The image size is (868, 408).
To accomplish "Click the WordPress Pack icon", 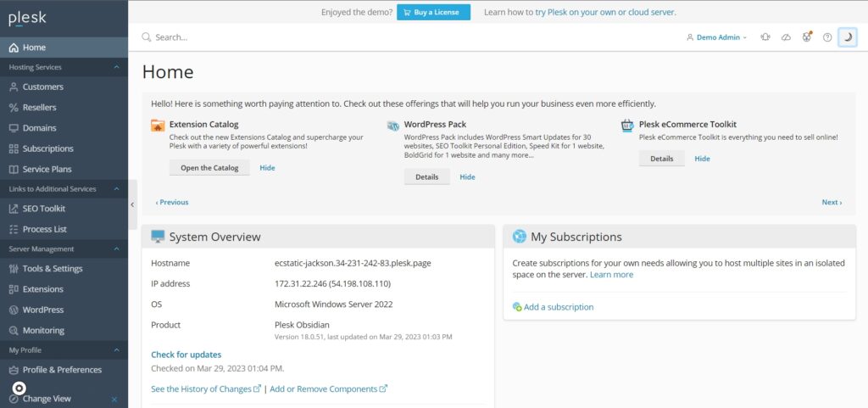I will click(393, 125).
